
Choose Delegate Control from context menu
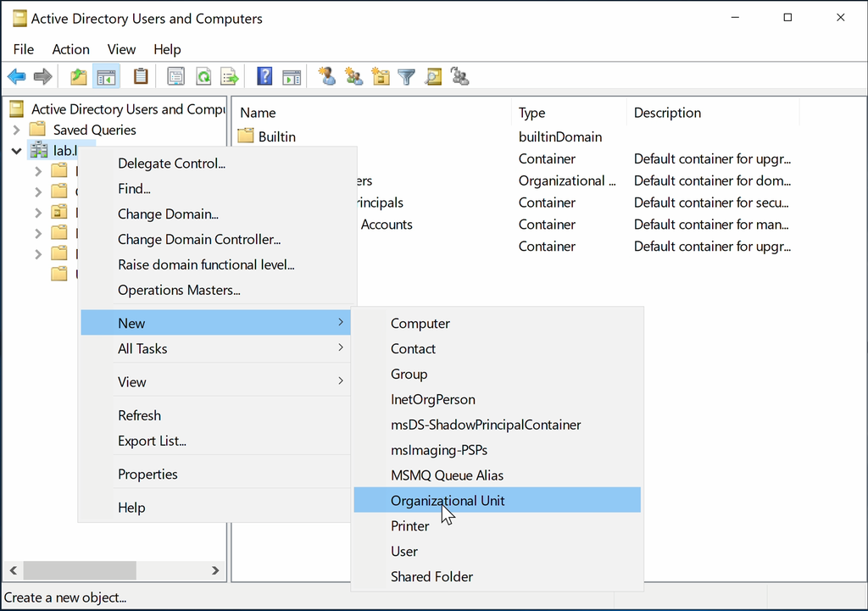[171, 164]
